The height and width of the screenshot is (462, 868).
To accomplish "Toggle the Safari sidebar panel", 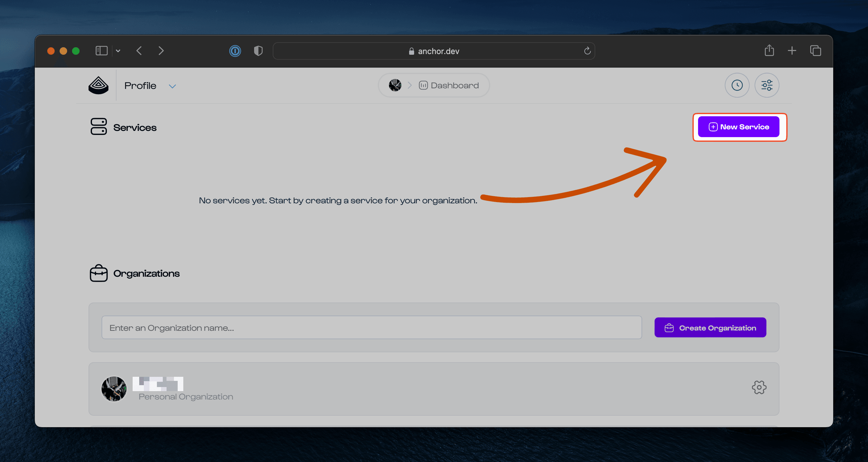I will pyautogui.click(x=101, y=50).
